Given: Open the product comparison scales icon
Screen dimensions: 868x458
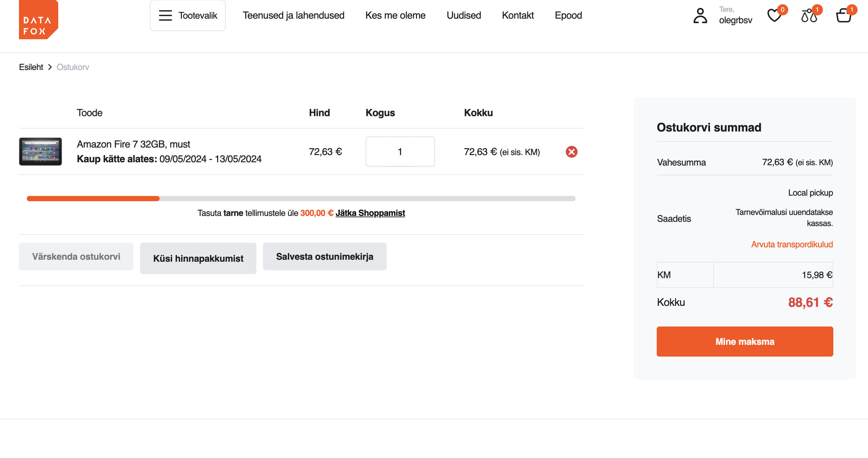Looking at the screenshot, I should coord(809,15).
